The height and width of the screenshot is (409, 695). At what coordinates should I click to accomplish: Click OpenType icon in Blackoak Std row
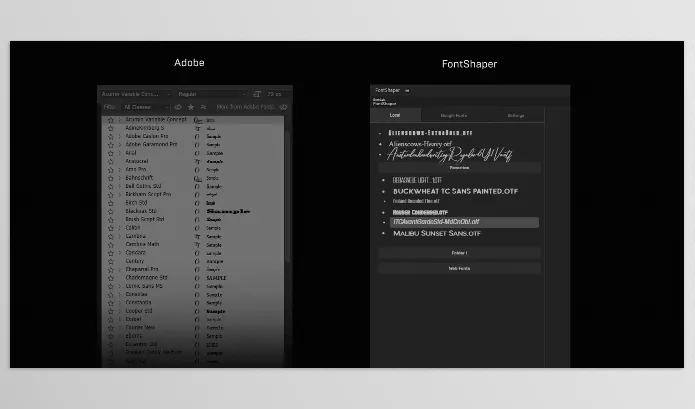(197, 211)
